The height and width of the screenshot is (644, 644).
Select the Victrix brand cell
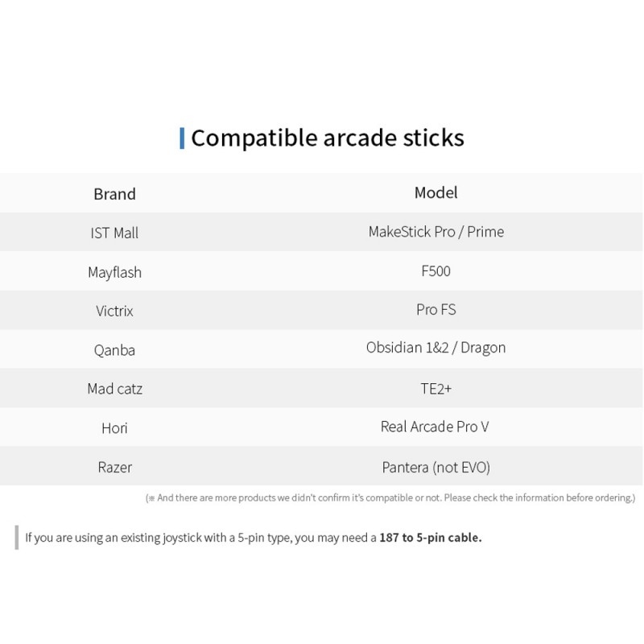(114, 311)
